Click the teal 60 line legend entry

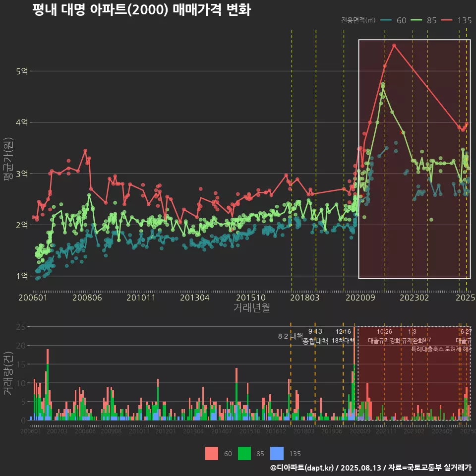(x=393, y=20)
